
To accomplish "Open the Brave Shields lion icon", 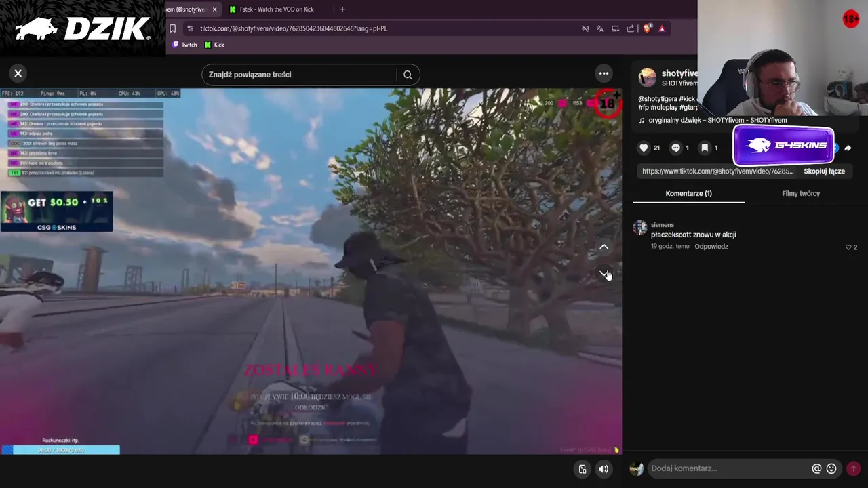I will [x=647, y=28].
